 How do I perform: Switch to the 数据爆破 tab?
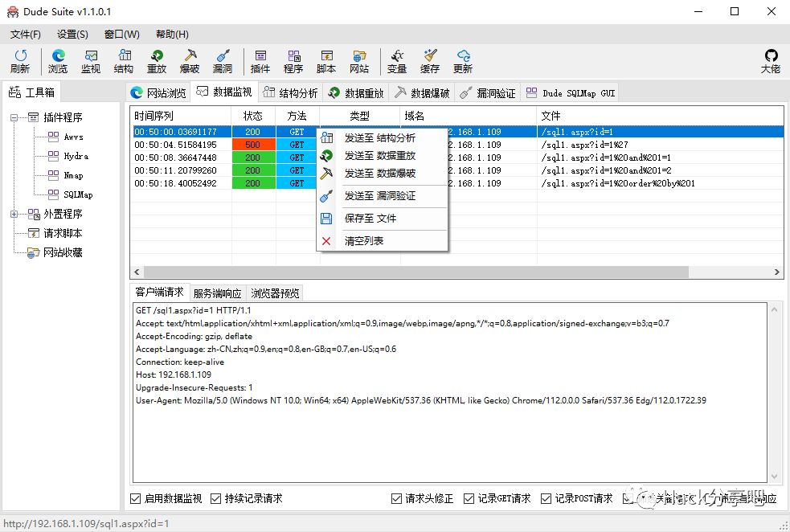(422, 92)
